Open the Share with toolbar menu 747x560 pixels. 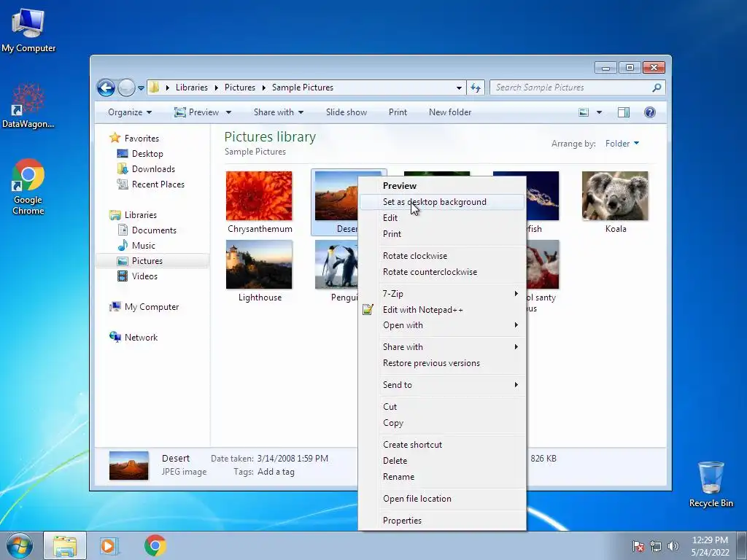click(x=279, y=112)
